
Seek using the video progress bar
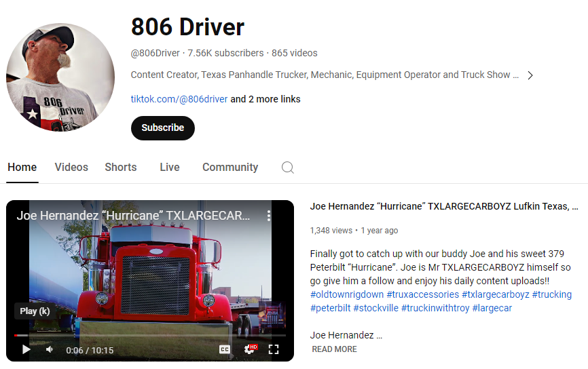pyautogui.click(x=150, y=335)
